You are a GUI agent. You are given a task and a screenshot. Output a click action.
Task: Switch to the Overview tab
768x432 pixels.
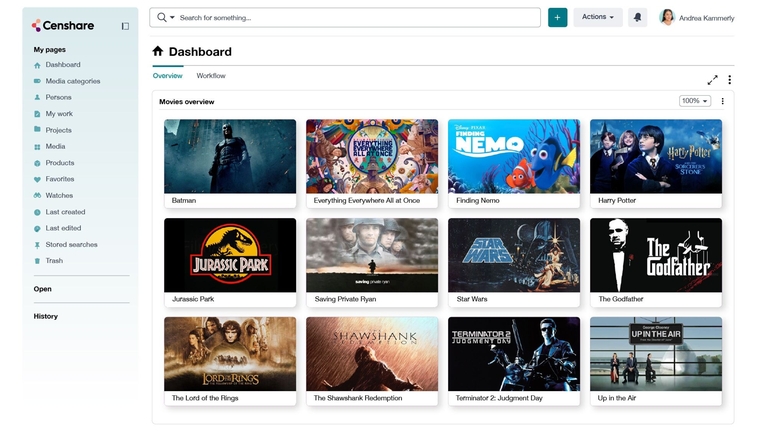point(168,76)
